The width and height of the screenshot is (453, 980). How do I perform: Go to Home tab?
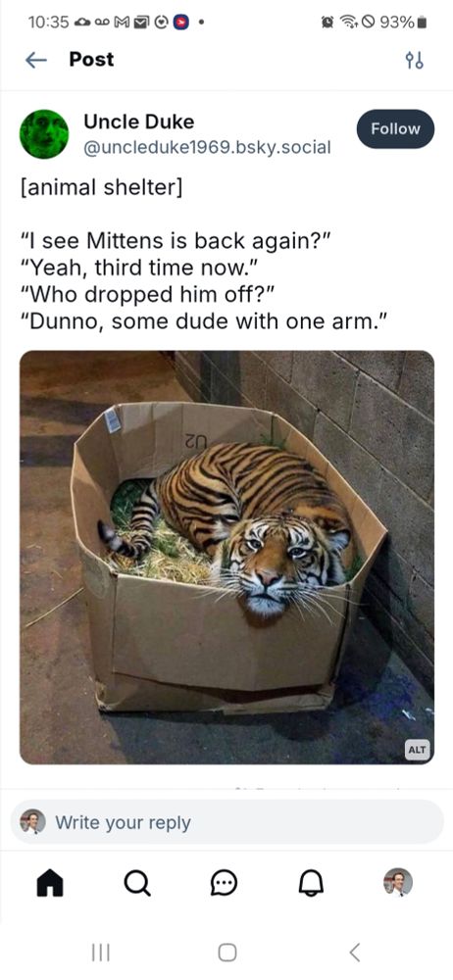pyautogui.click(x=50, y=883)
